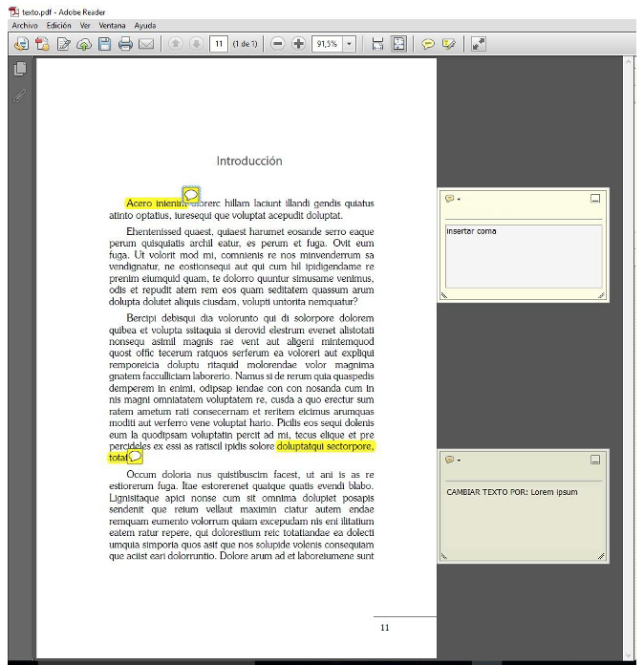Open the Edición menu
644x665 pixels.
tap(58, 26)
